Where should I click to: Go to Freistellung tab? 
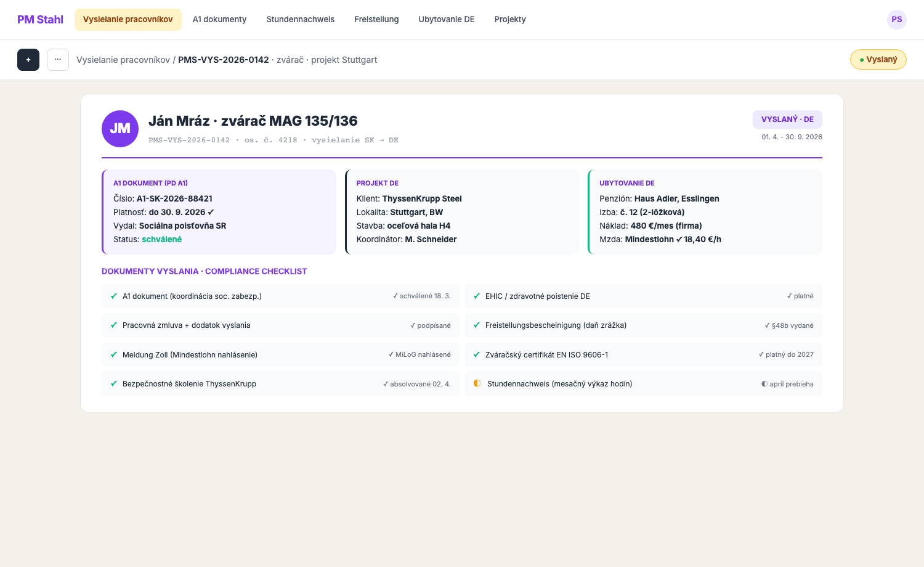(x=376, y=20)
